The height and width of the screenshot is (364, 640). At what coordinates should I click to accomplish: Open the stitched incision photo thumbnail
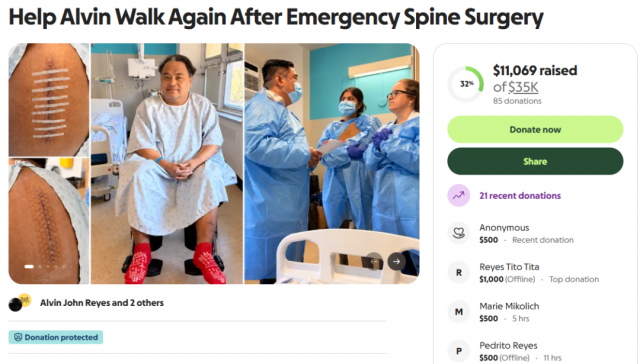pos(49,221)
